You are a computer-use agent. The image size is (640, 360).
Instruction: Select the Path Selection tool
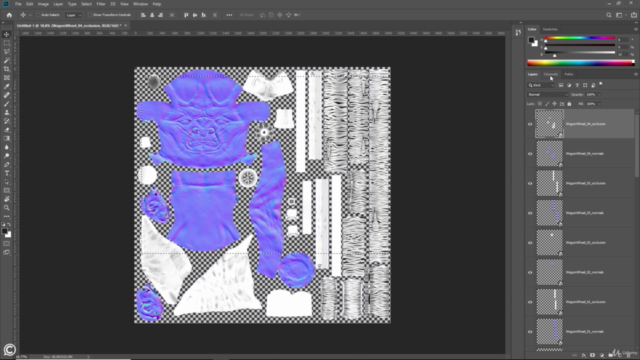[7, 182]
